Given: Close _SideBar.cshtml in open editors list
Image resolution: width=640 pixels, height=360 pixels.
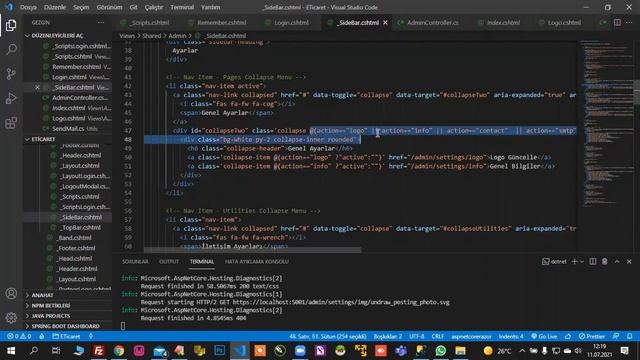Looking at the screenshot, I should 38,87.
